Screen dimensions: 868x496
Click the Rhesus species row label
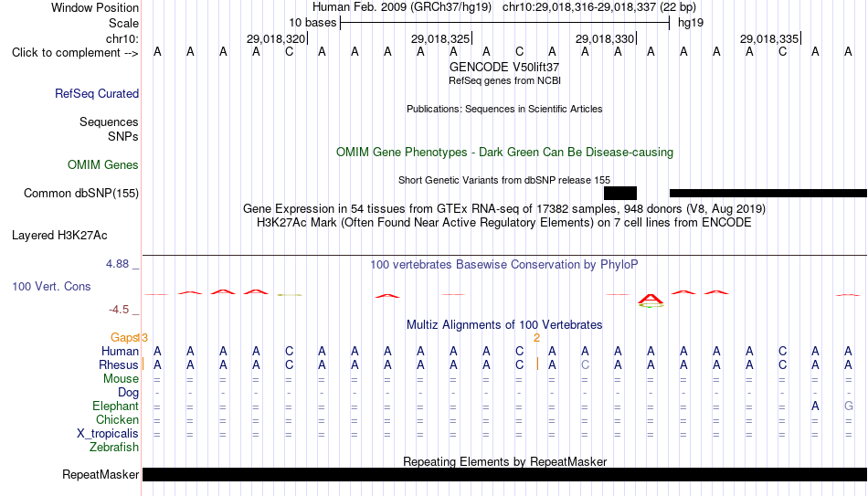pos(119,365)
